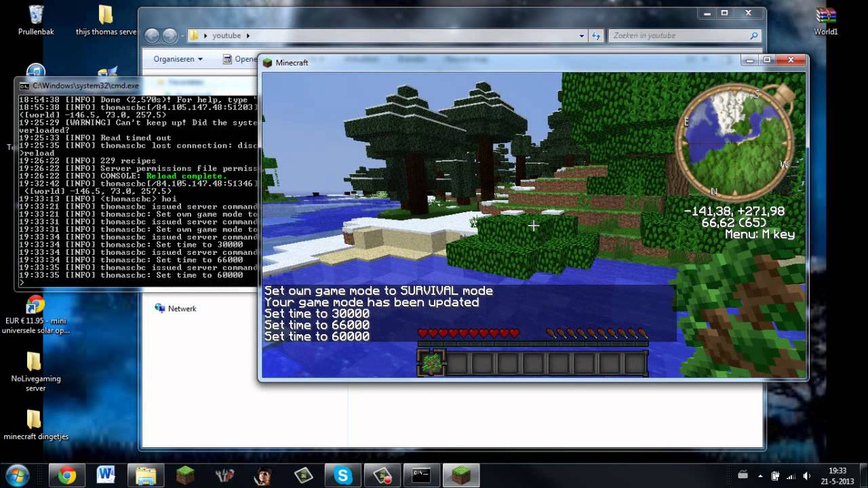Open the File Explorer taskbar icon
The height and width of the screenshot is (488, 868).
click(x=146, y=475)
